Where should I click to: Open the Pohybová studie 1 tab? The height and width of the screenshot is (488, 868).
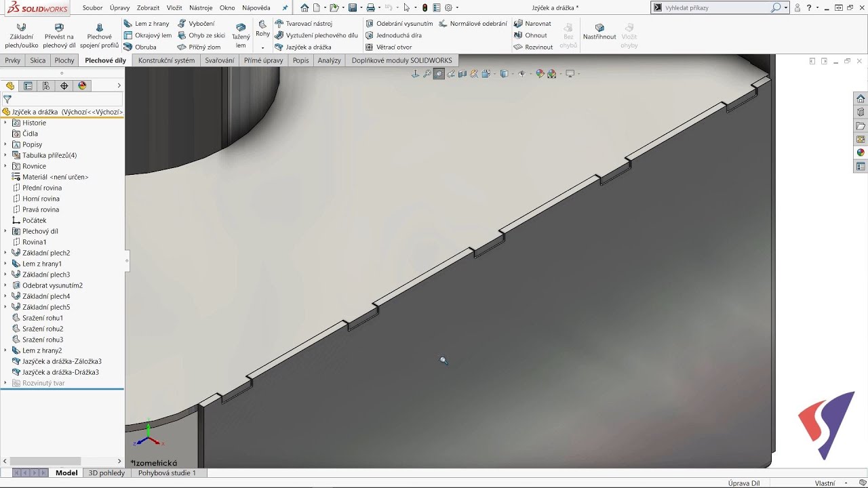pos(167,473)
